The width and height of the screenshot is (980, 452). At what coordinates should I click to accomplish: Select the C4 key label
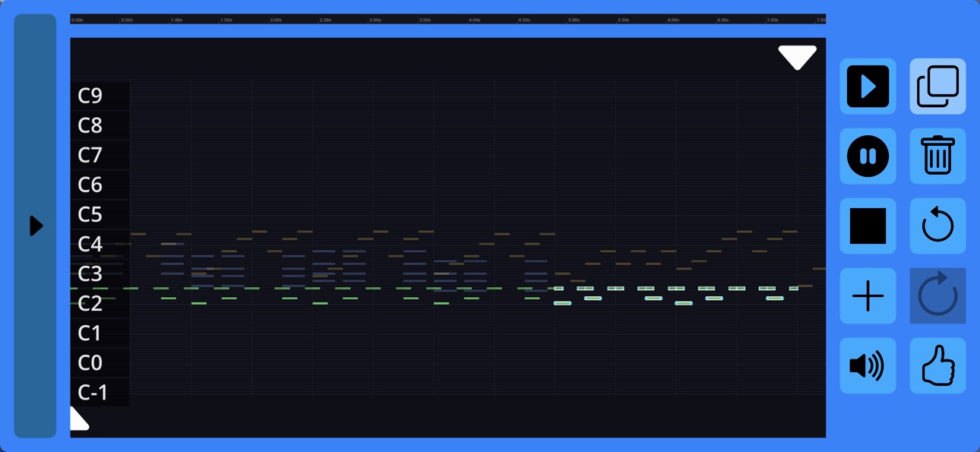coord(90,244)
